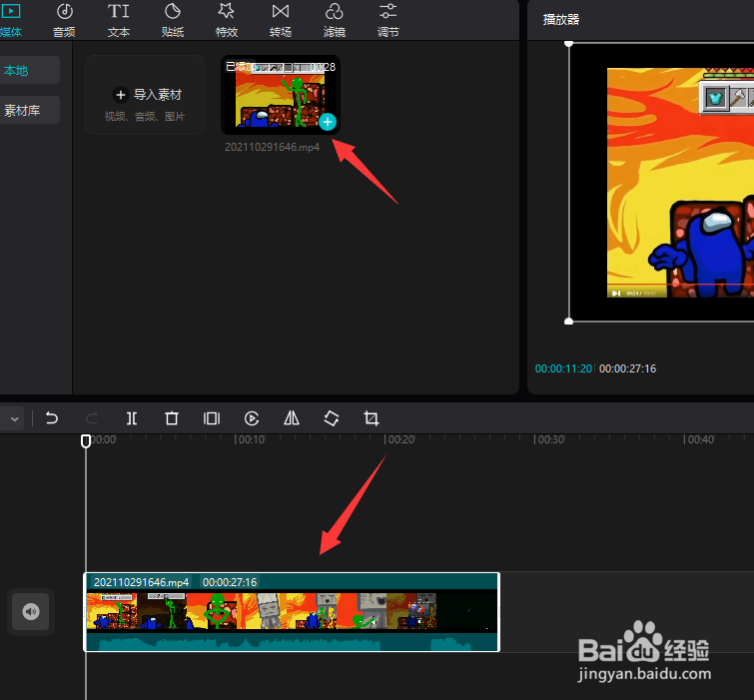Open the 转场 transitions tab

coord(281,20)
